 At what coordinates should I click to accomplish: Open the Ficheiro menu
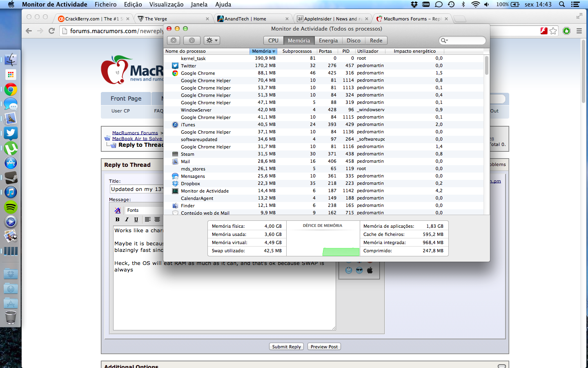coord(105,4)
